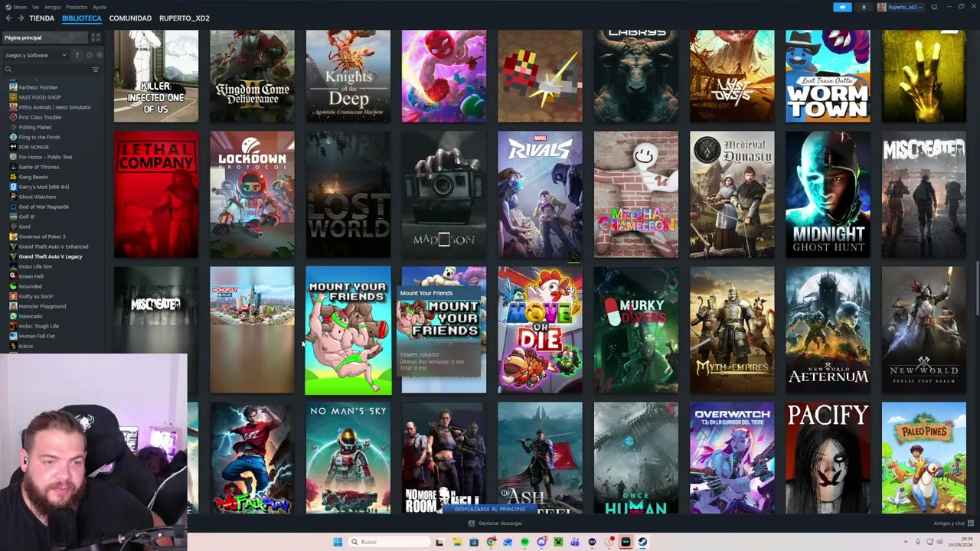Open the Myth of Empires cover
980x551 pixels.
(x=732, y=330)
